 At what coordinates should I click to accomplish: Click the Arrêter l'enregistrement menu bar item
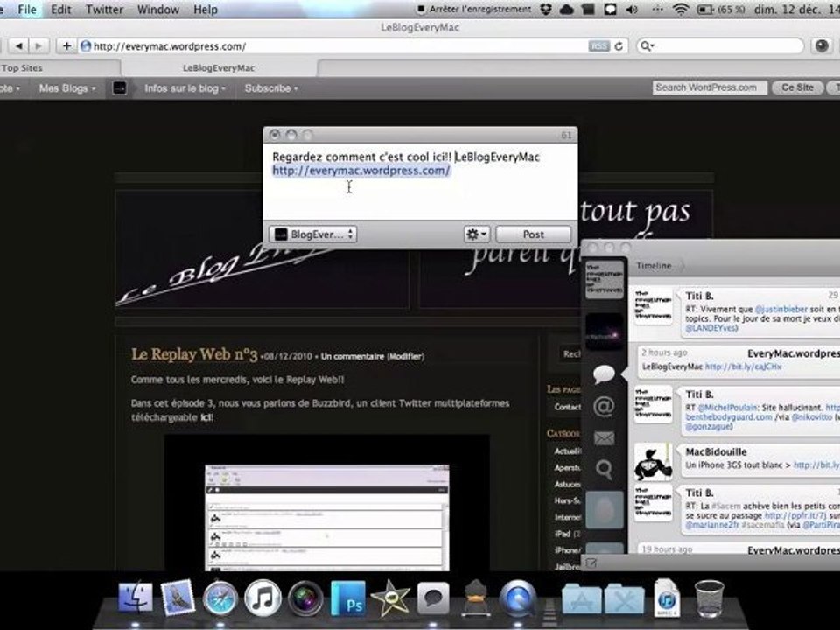pyautogui.click(x=474, y=9)
